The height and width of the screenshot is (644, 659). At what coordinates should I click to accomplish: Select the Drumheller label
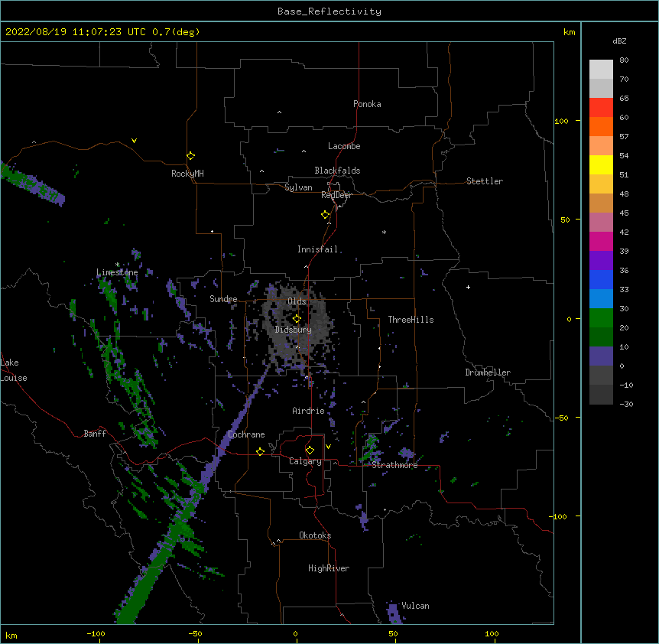click(x=488, y=372)
